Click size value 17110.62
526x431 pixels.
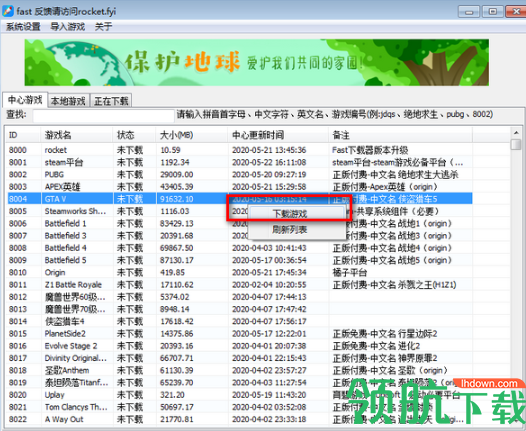[176, 285]
